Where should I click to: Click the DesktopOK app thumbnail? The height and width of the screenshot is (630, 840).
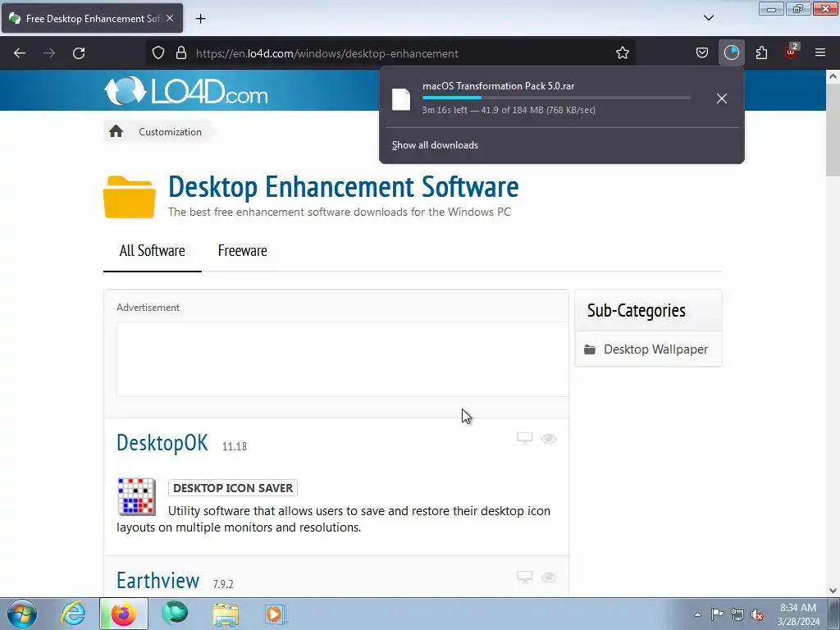[137, 496]
